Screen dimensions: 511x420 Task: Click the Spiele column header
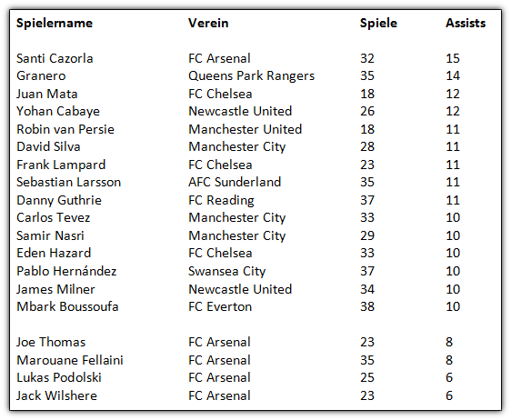pyautogui.click(x=378, y=23)
